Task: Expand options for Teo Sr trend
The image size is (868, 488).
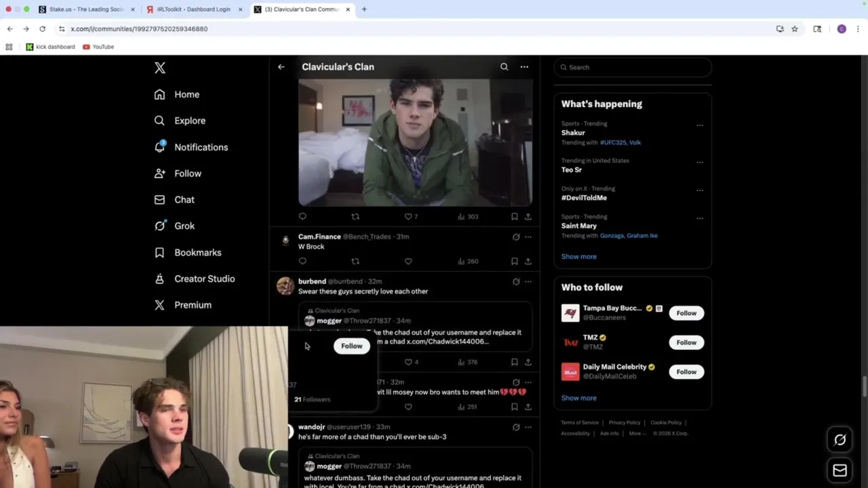Action: click(700, 163)
